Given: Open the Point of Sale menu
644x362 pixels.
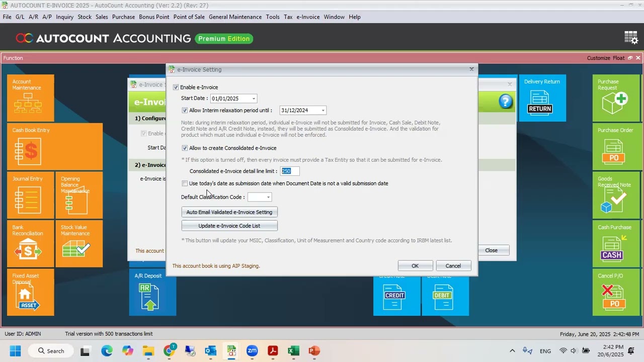Looking at the screenshot, I should [x=189, y=17].
